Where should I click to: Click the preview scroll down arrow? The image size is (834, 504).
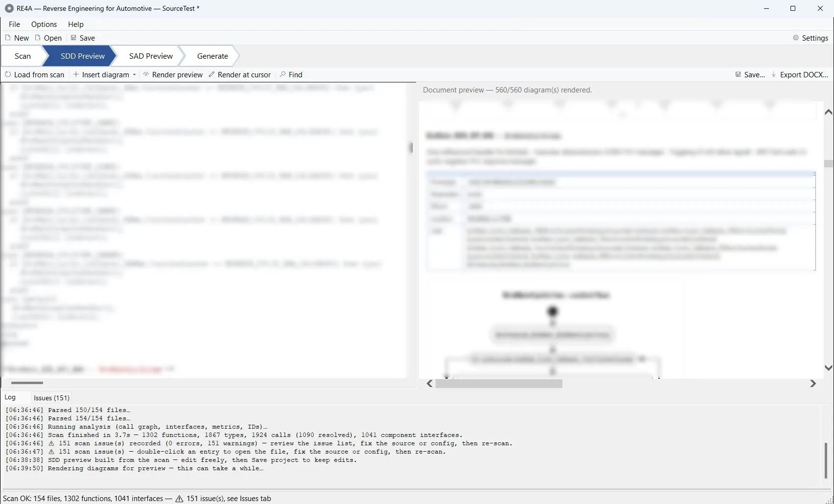pyautogui.click(x=828, y=368)
